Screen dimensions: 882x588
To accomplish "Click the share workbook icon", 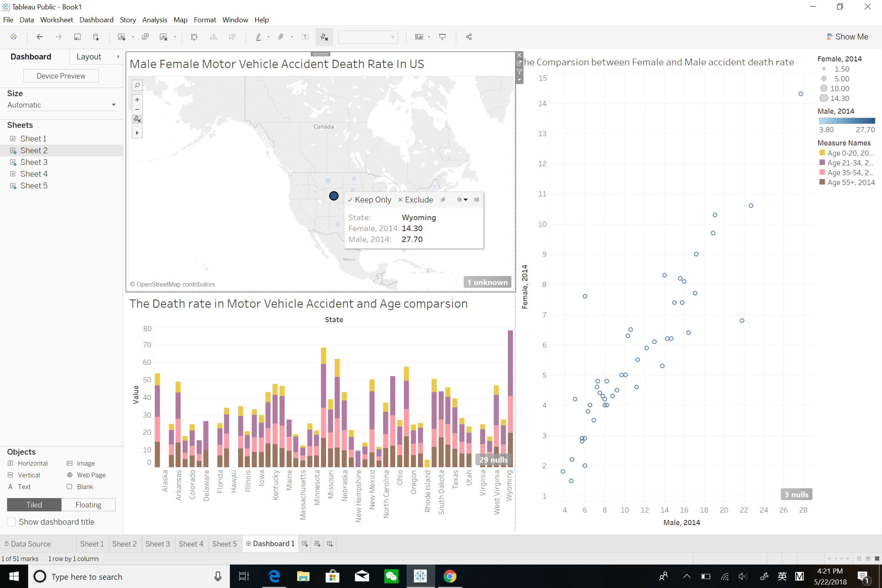I will click(469, 37).
